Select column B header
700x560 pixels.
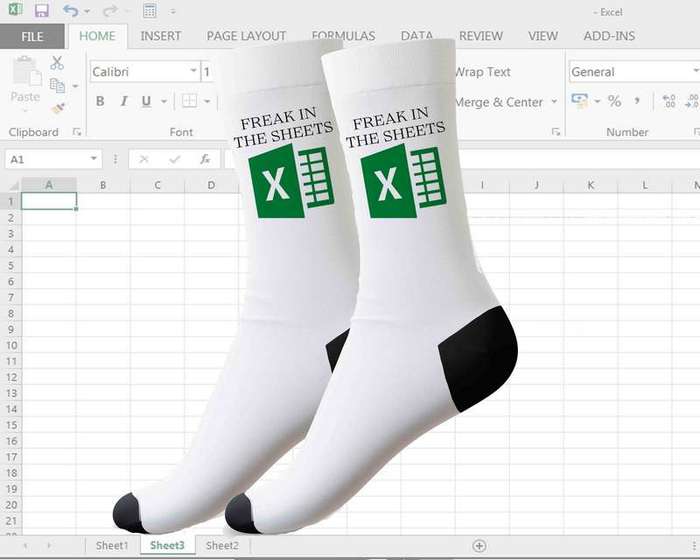pos(103,185)
